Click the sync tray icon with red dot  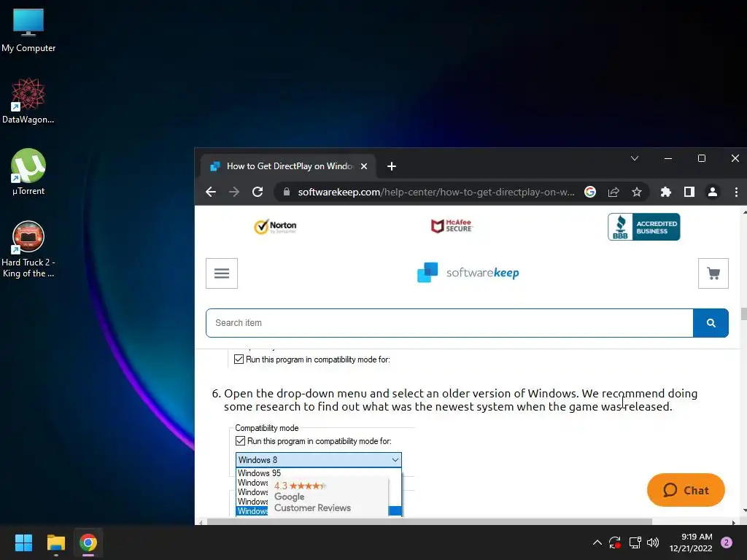click(615, 542)
